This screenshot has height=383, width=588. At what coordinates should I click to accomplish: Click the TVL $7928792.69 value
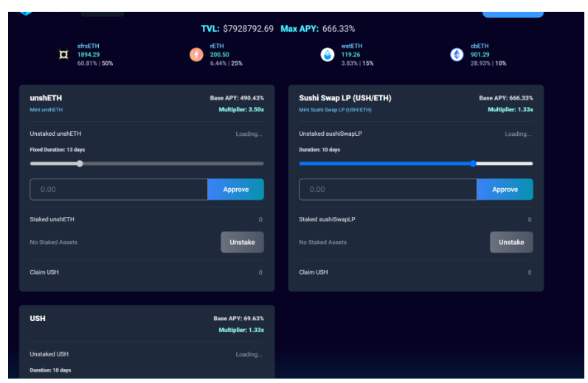tap(248, 29)
